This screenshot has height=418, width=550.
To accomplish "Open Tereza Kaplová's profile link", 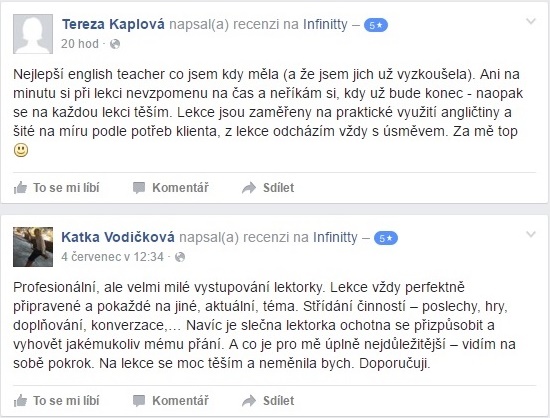I will [x=113, y=24].
